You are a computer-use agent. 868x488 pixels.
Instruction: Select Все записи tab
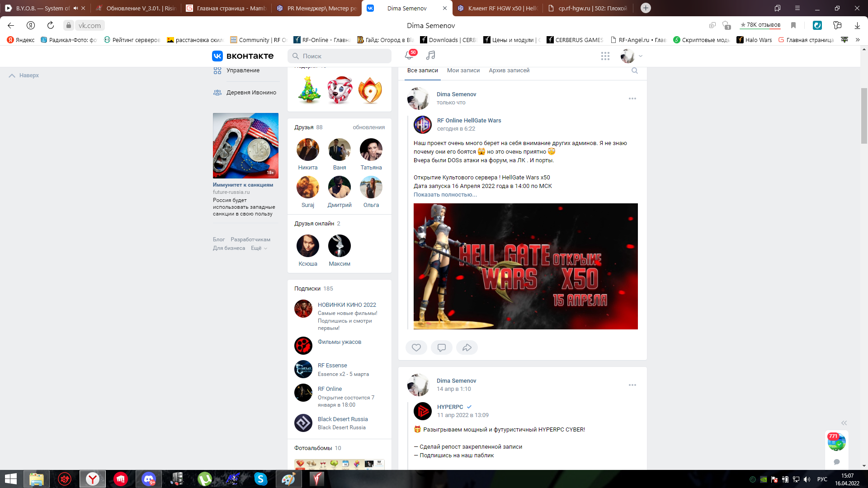[423, 70]
